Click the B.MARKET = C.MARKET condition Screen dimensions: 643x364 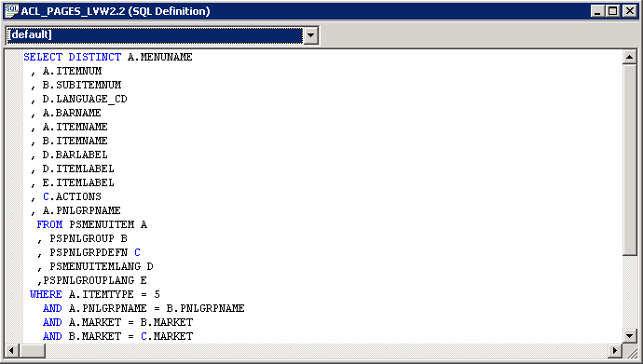(130, 336)
